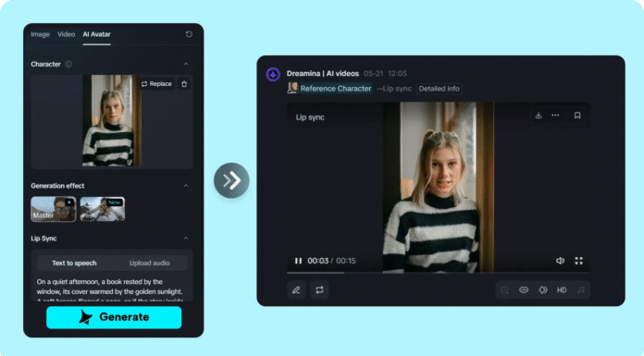
Task: Click the pencil edit icon below video
Action: tap(296, 290)
